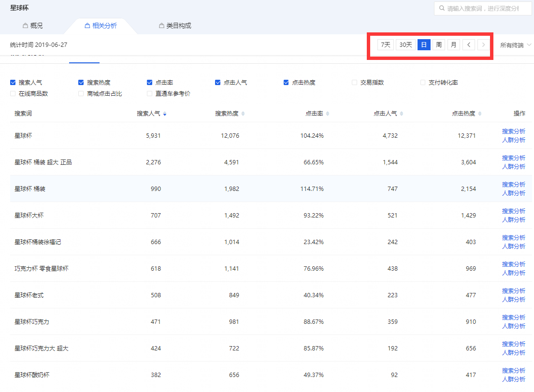Sort by 点击热度 column sort icon
The height and width of the screenshot is (392, 534).
pyautogui.click(x=480, y=114)
